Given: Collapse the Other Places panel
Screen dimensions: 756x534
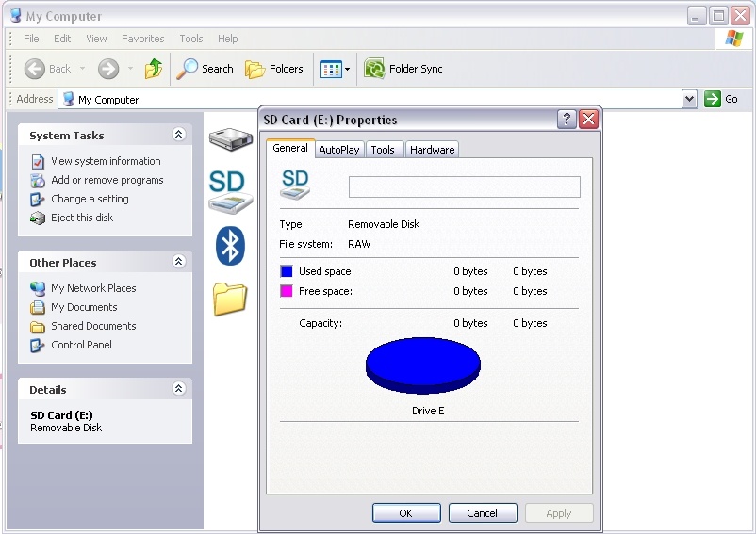Looking at the screenshot, I should (178, 262).
